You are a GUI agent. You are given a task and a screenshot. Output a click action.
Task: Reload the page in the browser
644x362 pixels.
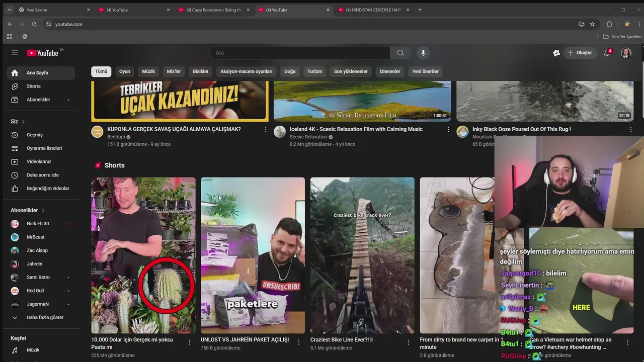tap(34, 24)
